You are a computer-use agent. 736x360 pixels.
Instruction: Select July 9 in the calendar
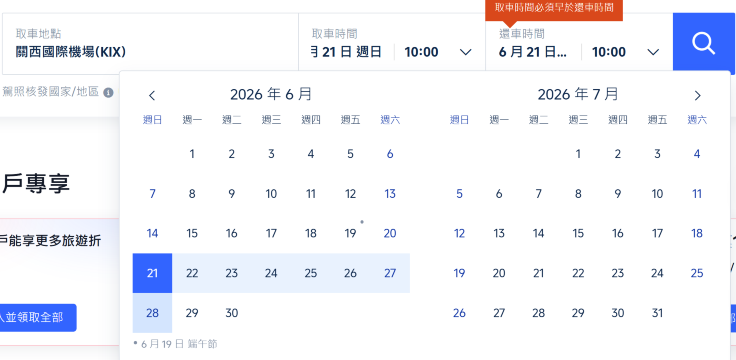coord(618,194)
